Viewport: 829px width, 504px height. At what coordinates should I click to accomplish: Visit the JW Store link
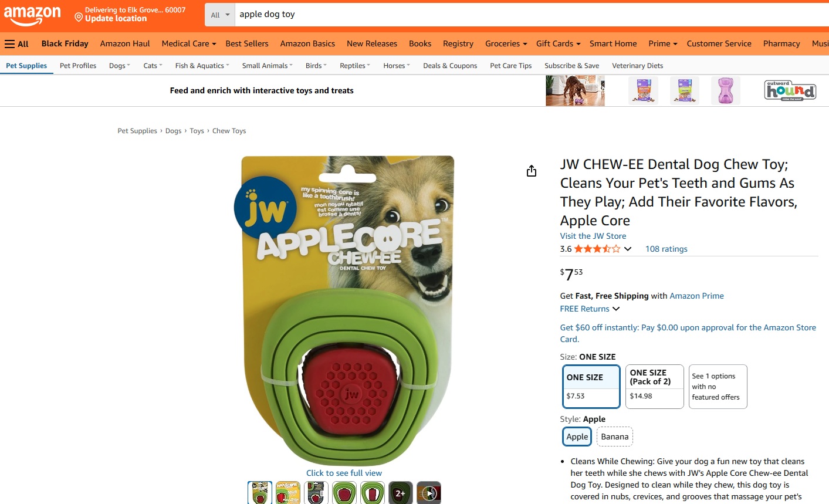click(593, 236)
